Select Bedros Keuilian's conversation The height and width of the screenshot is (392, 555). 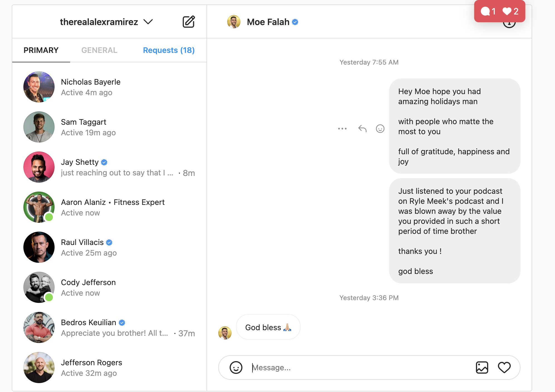coord(109,327)
